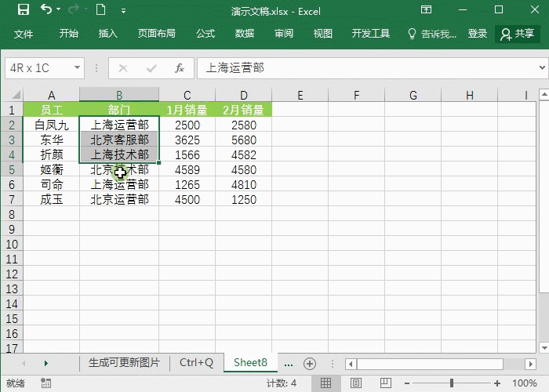Click in the formula bar showing 上海运营部
Screen dimensions: 549x392
click(367, 68)
